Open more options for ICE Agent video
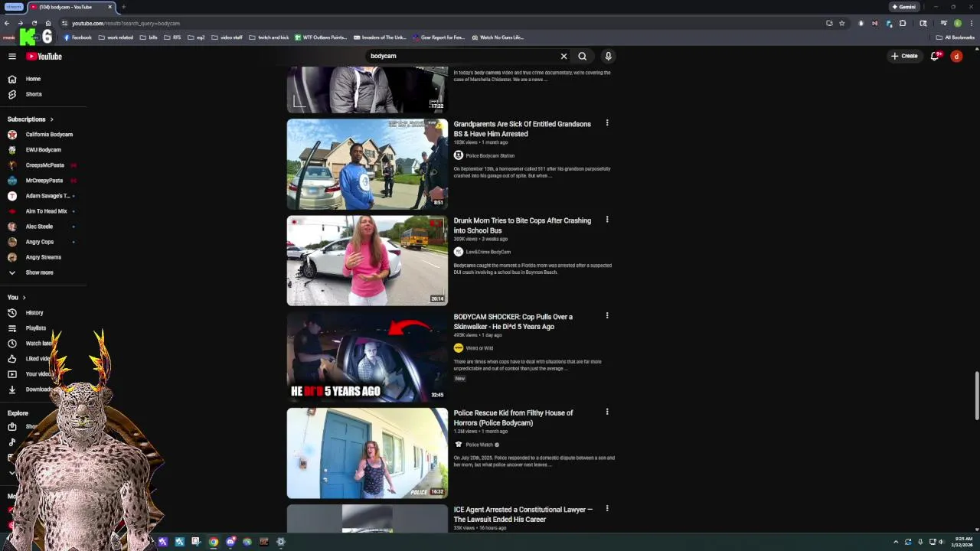 point(607,508)
